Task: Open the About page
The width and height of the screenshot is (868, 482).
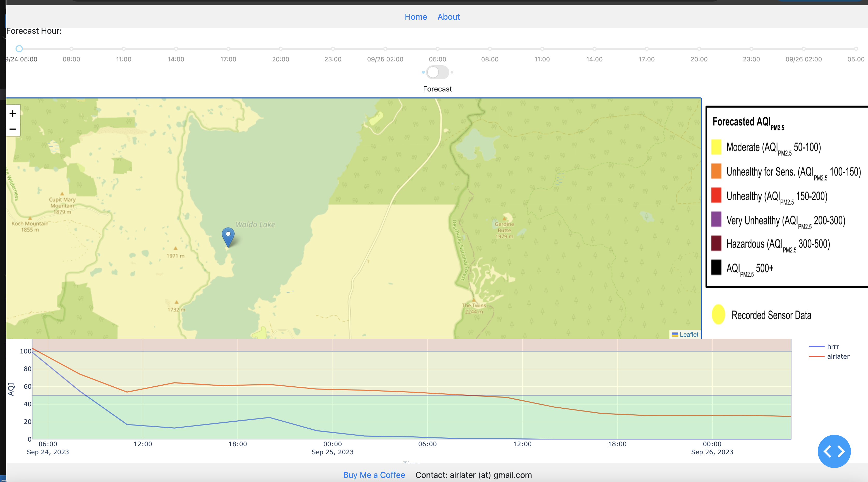Action: (448, 17)
